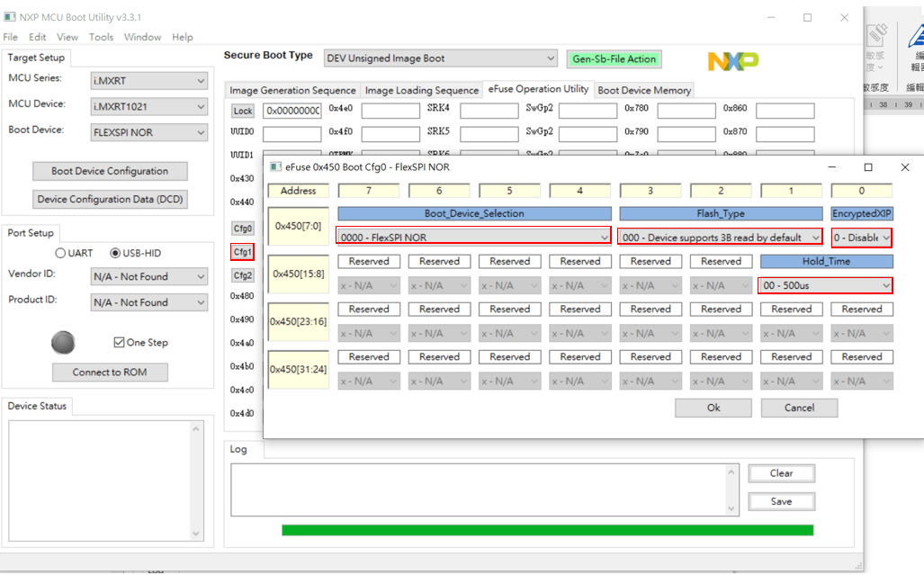Click the Flash_Type header label
924x575 pixels.
point(721,213)
